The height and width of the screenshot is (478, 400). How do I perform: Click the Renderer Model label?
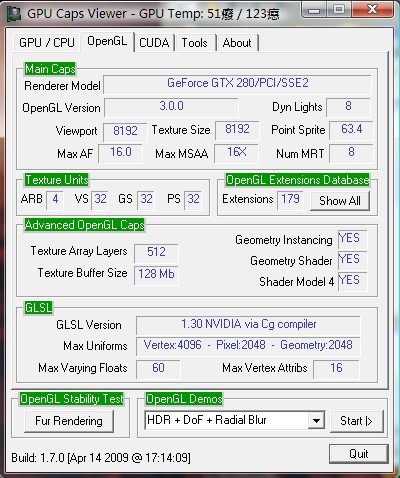62,86
